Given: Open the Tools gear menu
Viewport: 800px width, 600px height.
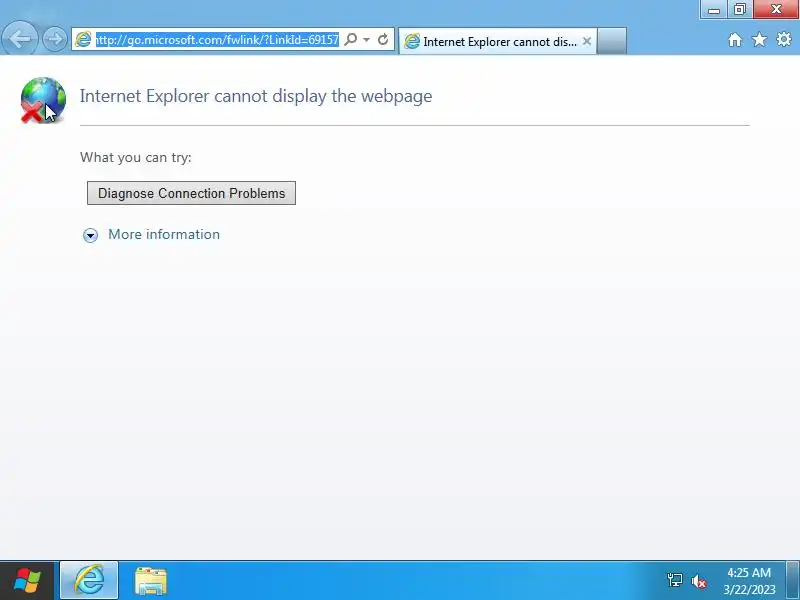Looking at the screenshot, I should (x=784, y=39).
